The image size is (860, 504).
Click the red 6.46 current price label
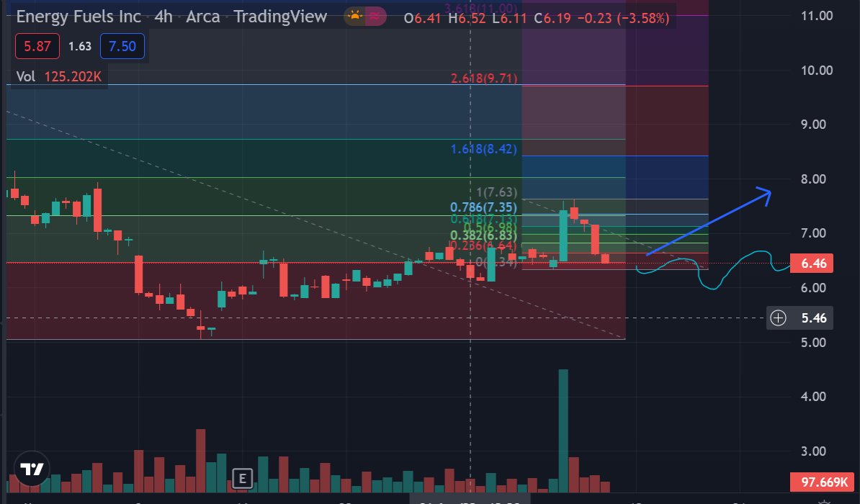click(x=812, y=264)
